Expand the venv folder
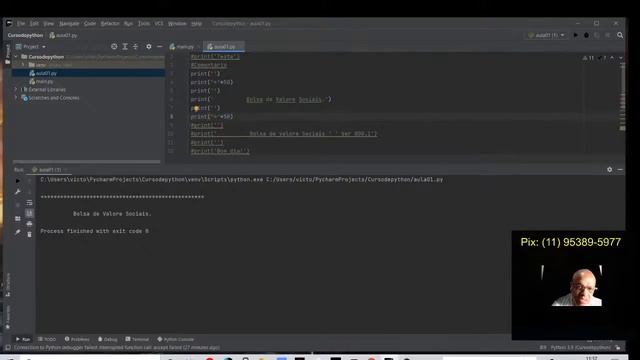640x360 pixels. 23,65
